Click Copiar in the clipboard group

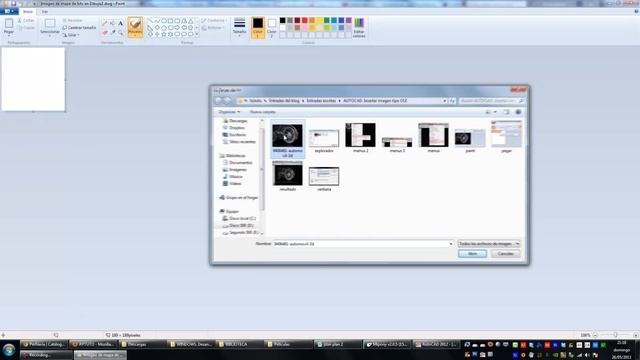point(26,28)
